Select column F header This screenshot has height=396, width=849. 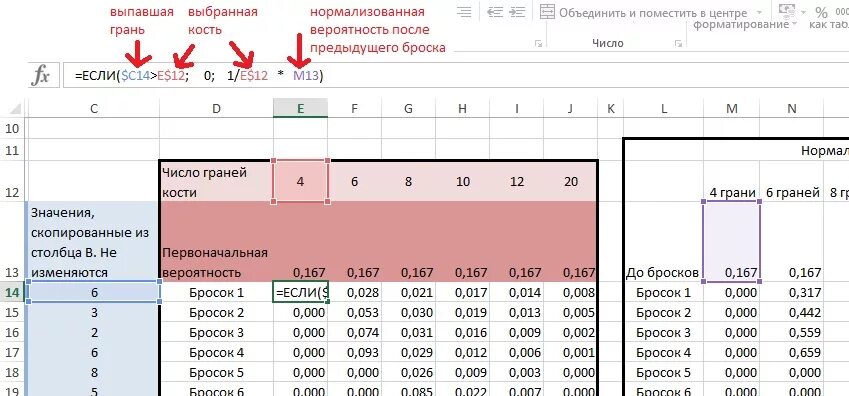click(354, 108)
